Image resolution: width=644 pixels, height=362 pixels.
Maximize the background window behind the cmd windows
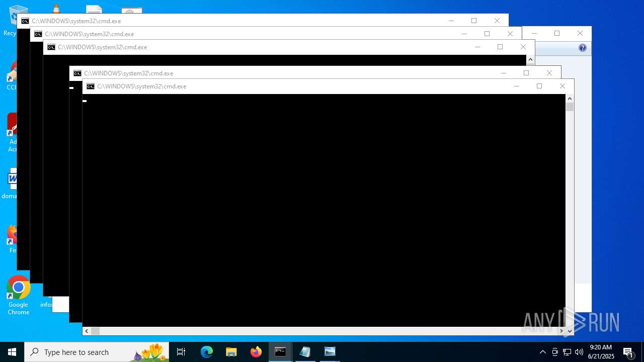pyautogui.click(x=557, y=34)
